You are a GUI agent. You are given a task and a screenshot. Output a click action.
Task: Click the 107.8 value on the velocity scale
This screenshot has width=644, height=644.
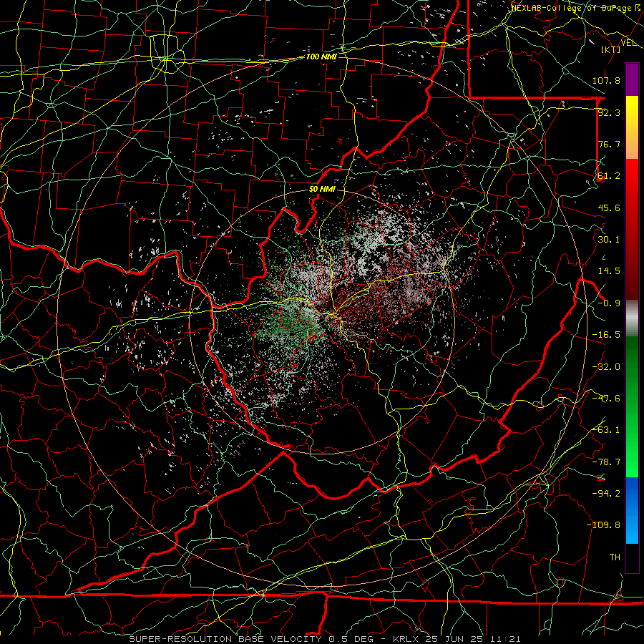click(x=606, y=80)
